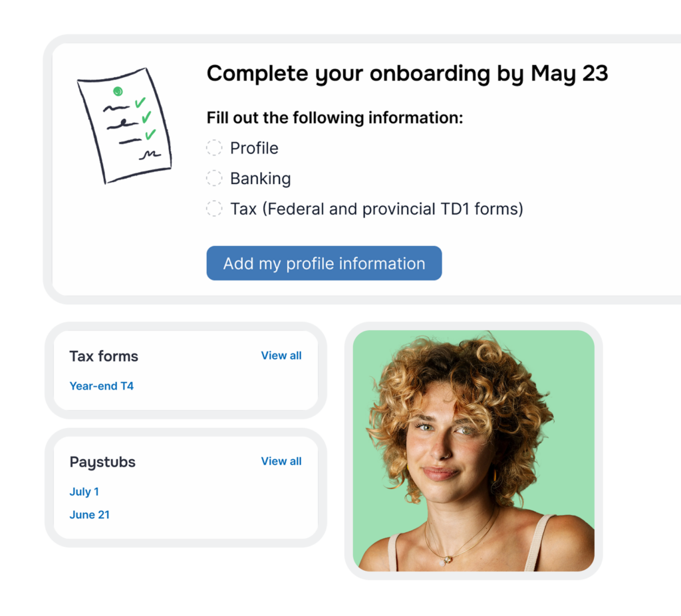Click the Tax Federal and provincial TD1 forms label
The width and height of the screenshot is (681, 616).
(376, 209)
